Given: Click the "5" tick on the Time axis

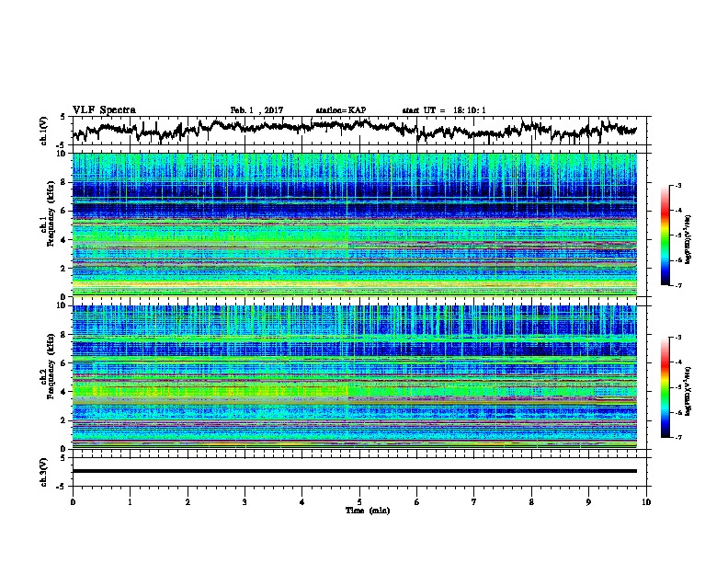Looking at the screenshot, I should (359, 502).
